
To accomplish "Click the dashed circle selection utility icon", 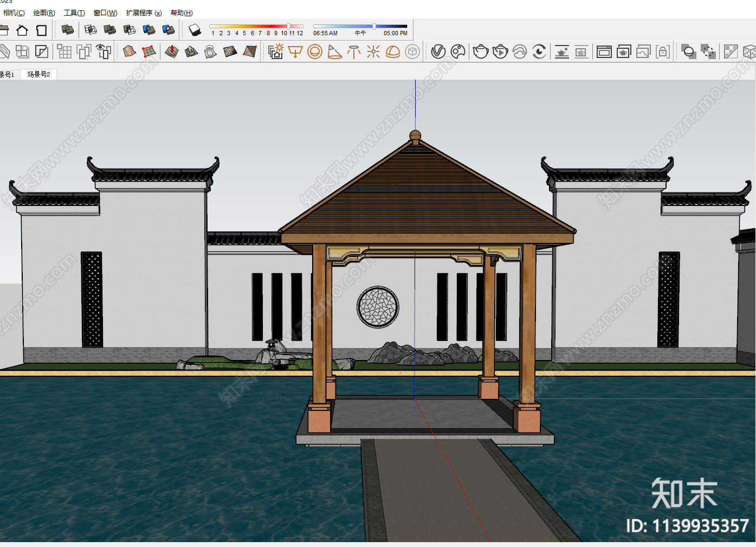I will coord(708,52).
